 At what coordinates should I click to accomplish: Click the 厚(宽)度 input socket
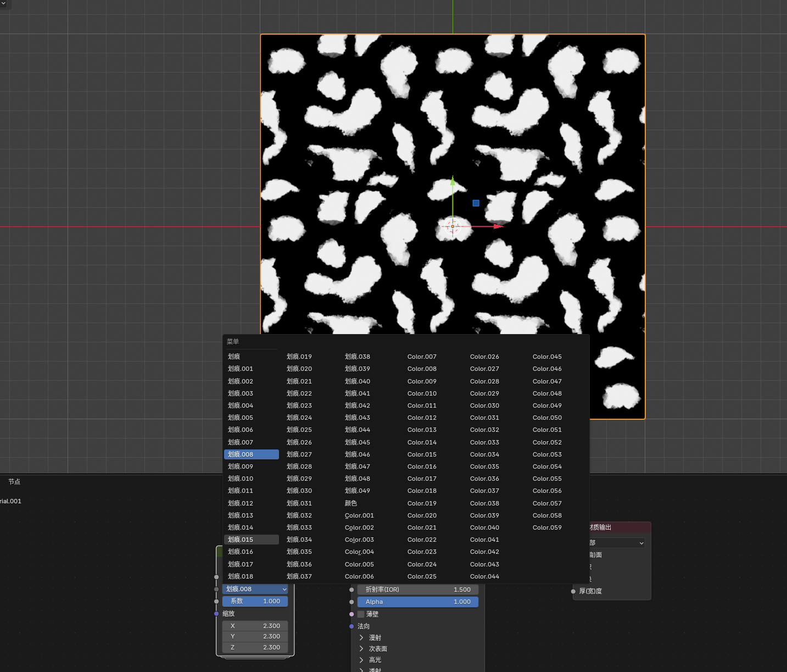pyautogui.click(x=573, y=591)
